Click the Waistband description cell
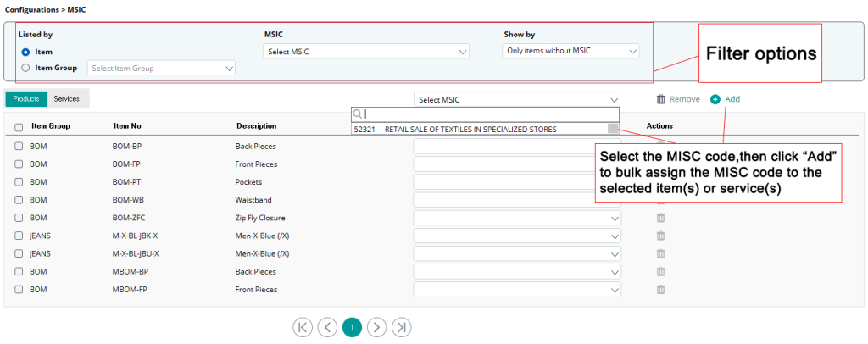 (253, 200)
